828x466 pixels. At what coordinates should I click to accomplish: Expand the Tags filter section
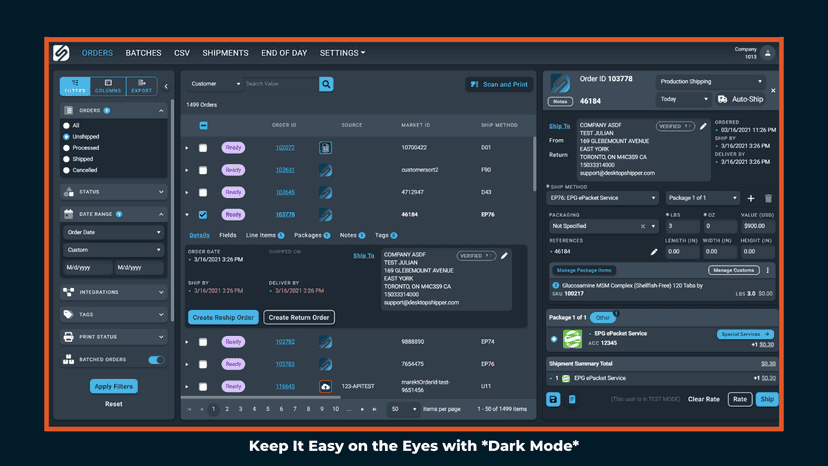tap(114, 314)
